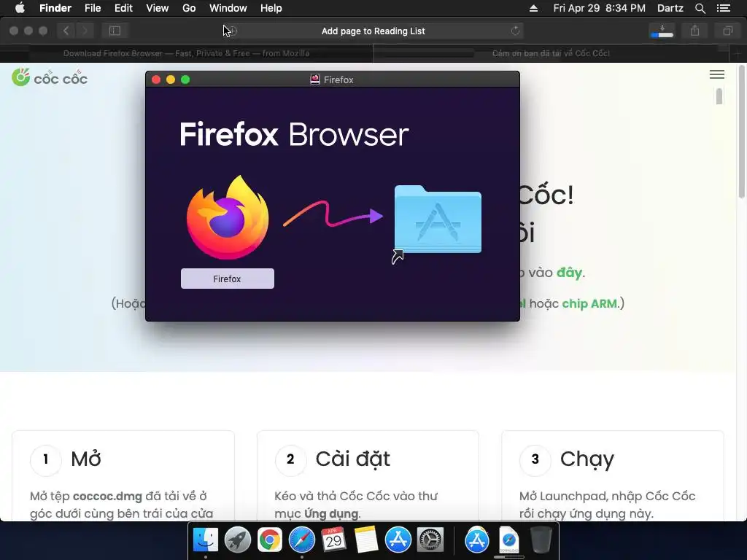Open Calendar showing 29 in dock
The height and width of the screenshot is (560, 747).
(x=333, y=540)
